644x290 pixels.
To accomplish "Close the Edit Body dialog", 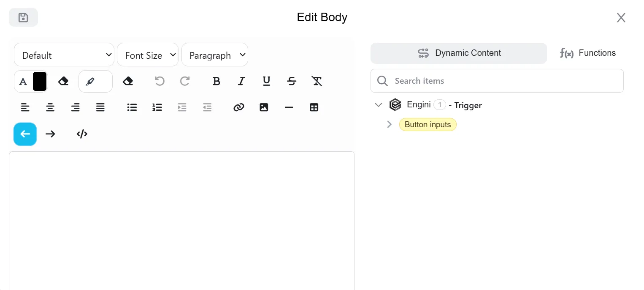I will 621,17.
